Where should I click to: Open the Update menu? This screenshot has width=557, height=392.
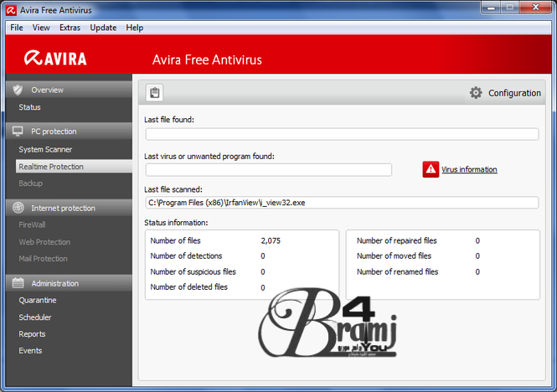[x=103, y=28]
